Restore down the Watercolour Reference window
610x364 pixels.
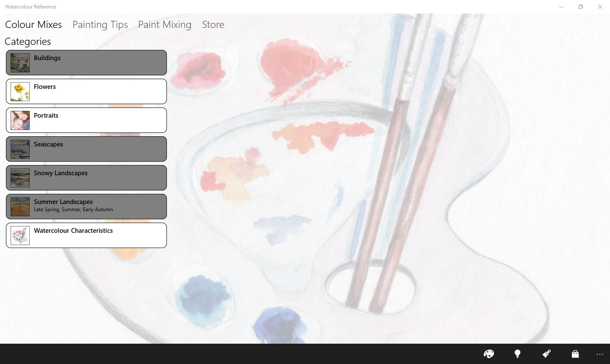click(580, 7)
